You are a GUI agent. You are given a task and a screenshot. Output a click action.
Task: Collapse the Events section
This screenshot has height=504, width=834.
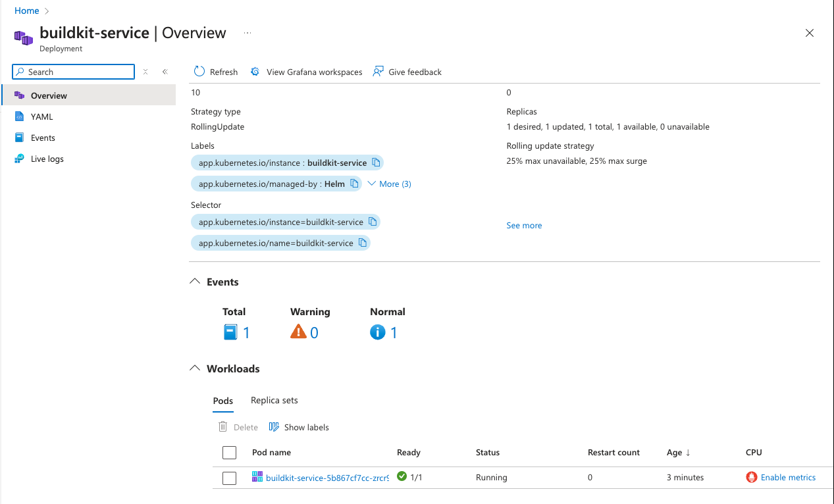195,282
